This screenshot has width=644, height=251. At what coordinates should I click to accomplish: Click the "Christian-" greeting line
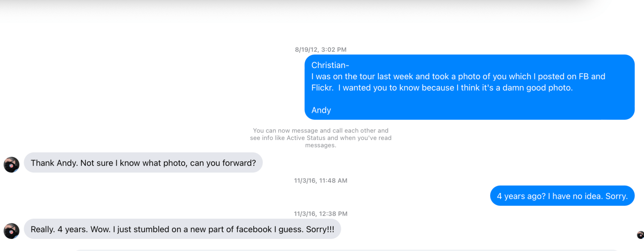[x=330, y=65]
